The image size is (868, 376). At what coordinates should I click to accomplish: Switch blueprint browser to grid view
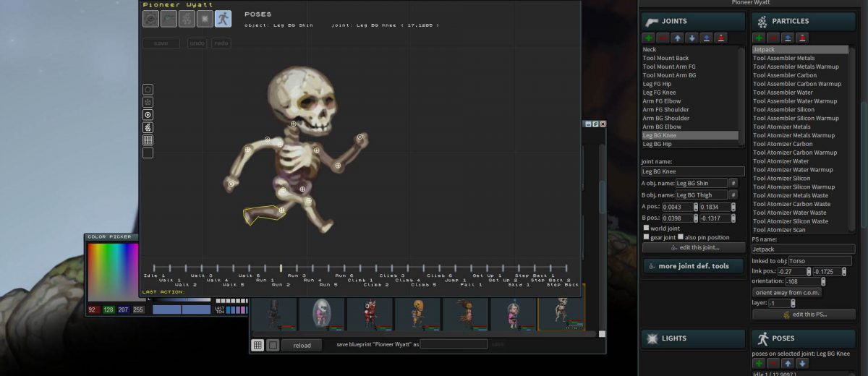click(257, 345)
